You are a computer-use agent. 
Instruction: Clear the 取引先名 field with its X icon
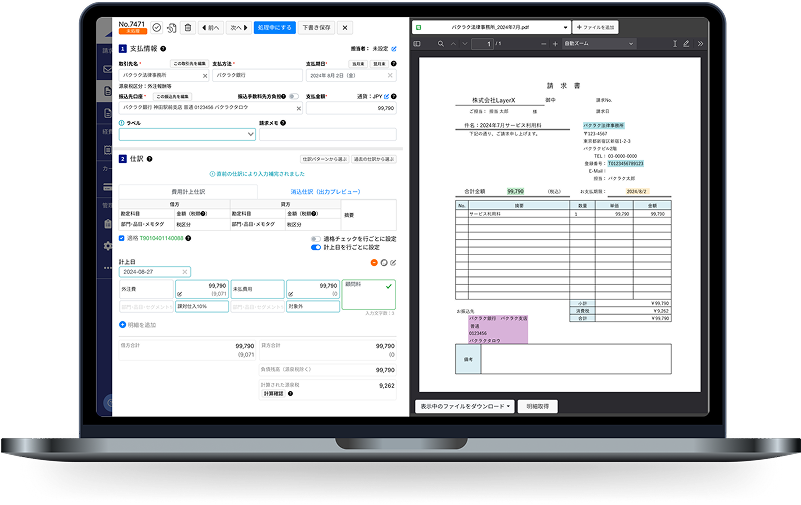(205, 75)
